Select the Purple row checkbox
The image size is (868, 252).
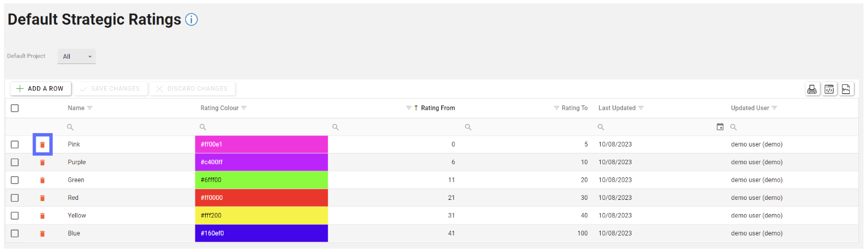[x=15, y=163]
